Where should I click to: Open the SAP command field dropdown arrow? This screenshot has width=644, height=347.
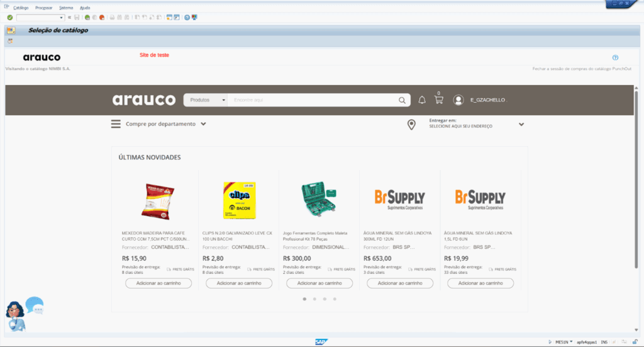tap(61, 18)
